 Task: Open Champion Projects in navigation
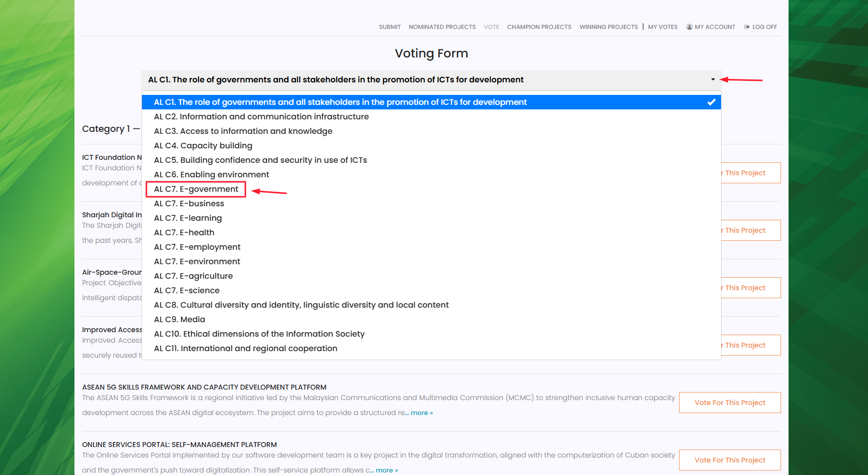click(x=539, y=27)
